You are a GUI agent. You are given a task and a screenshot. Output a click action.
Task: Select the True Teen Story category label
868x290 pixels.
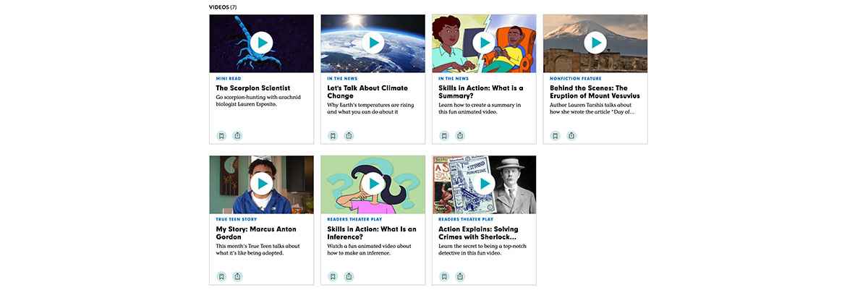tap(237, 219)
